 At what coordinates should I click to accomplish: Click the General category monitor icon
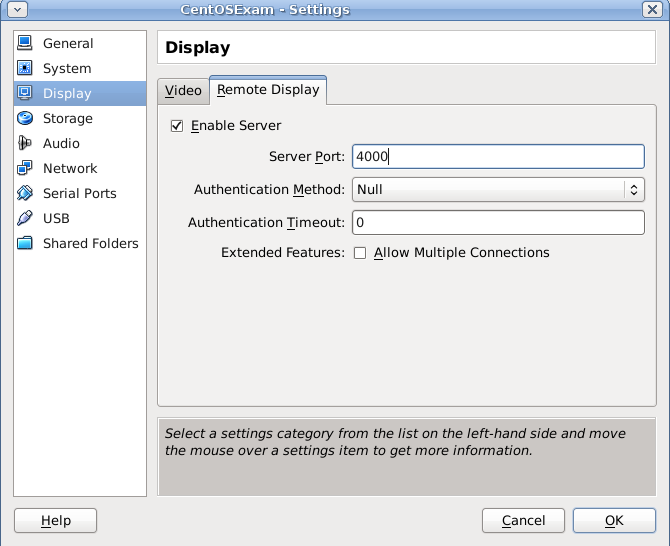(25, 44)
